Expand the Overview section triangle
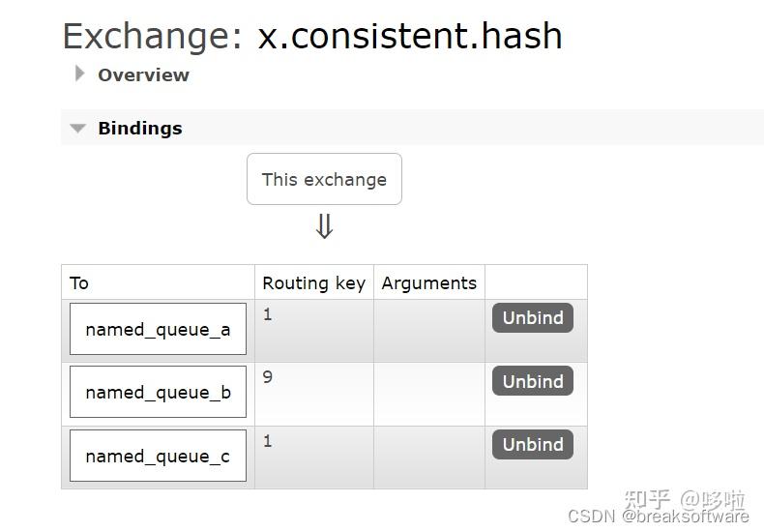This screenshot has height=532, width=764. [x=79, y=74]
